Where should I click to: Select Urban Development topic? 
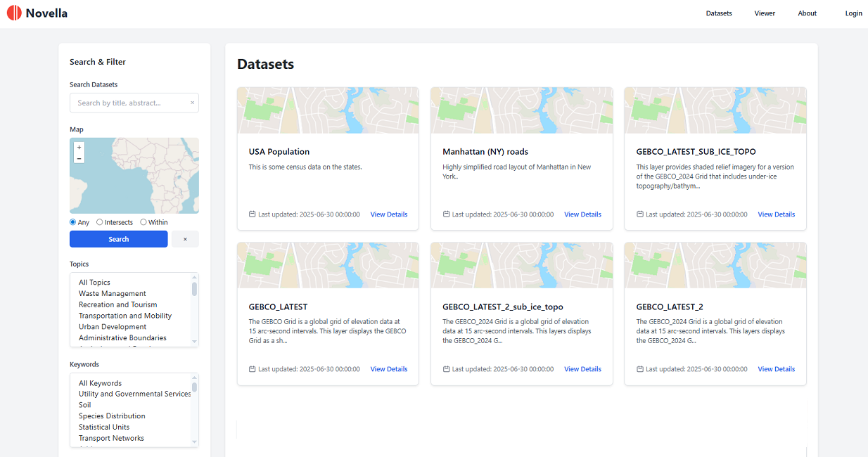pos(113,327)
